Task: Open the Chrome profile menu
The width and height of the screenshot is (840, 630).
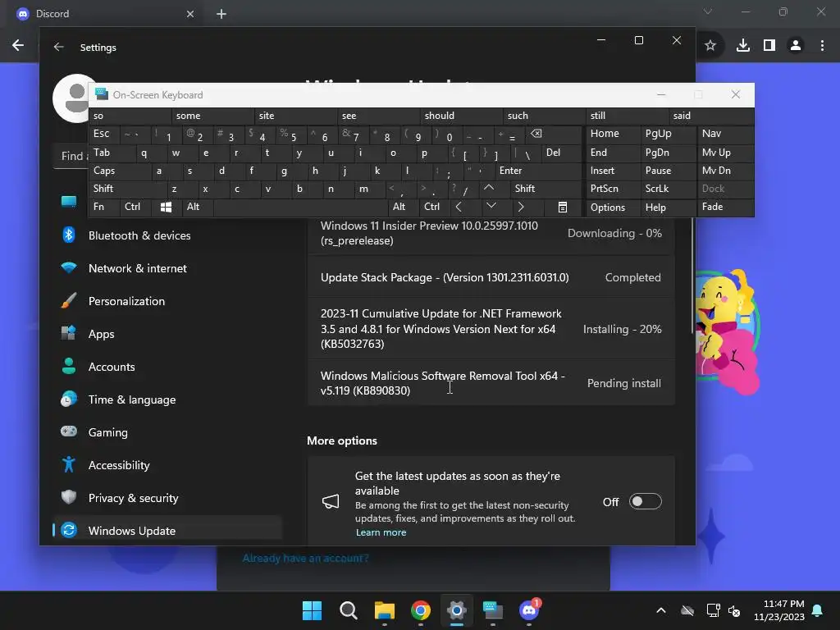Action: (x=796, y=46)
